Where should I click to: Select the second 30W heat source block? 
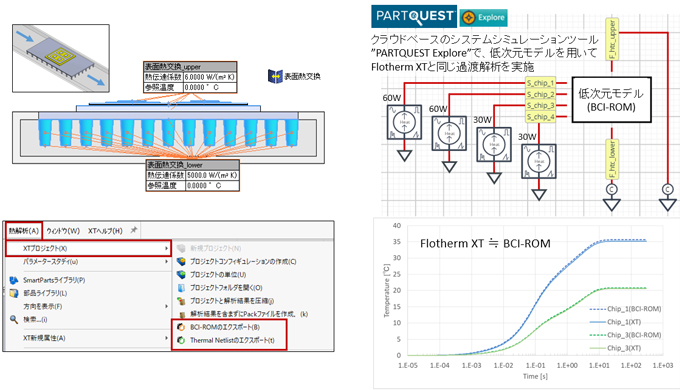(x=539, y=161)
